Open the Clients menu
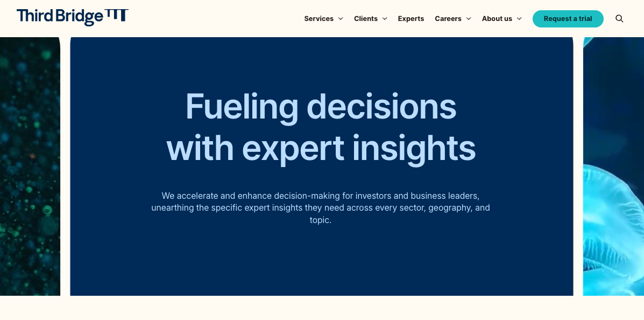This screenshot has width=644, height=320. tap(365, 19)
